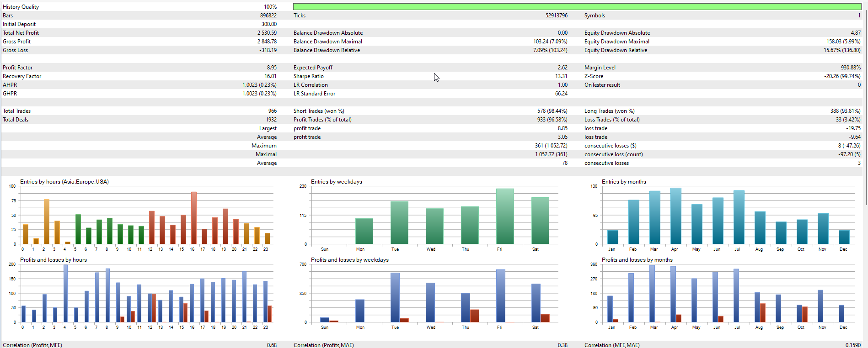The height and width of the screenshot is (348, 868).
Task: Select the Margin Level value 930.88%
Action: click(851, 68)
